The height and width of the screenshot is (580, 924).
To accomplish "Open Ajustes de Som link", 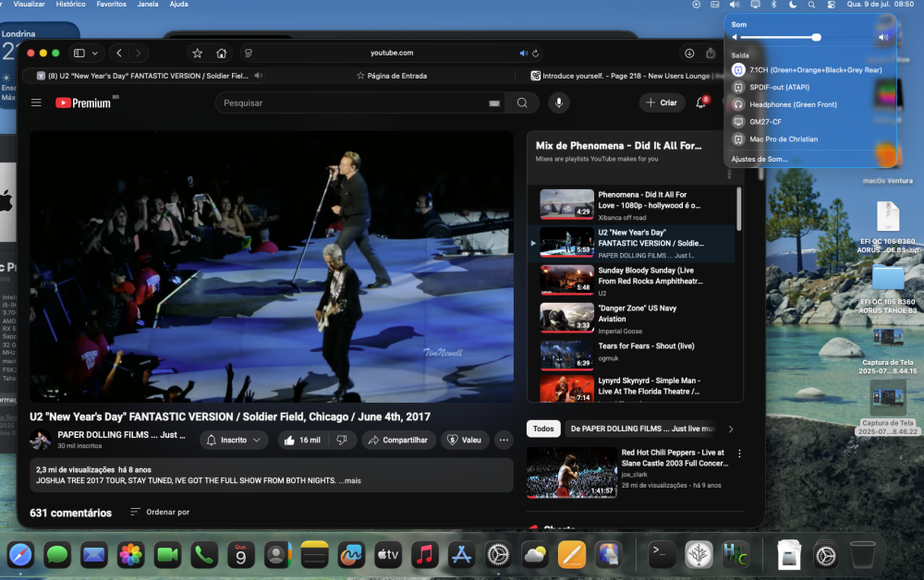I will 759,159.
